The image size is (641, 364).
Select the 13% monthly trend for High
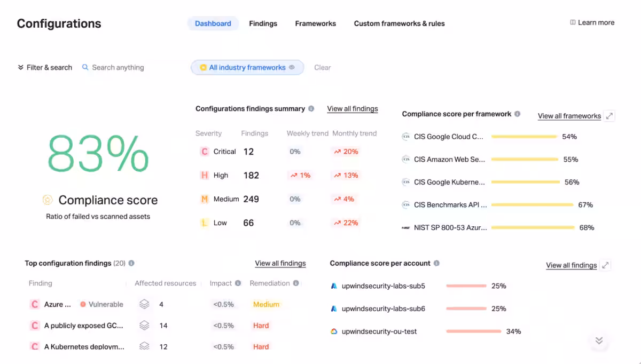click(x=346, y=175)
